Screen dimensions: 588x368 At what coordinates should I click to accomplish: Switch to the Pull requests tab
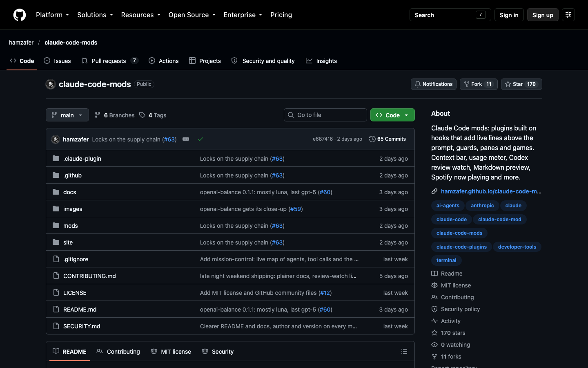click(109, 61)
